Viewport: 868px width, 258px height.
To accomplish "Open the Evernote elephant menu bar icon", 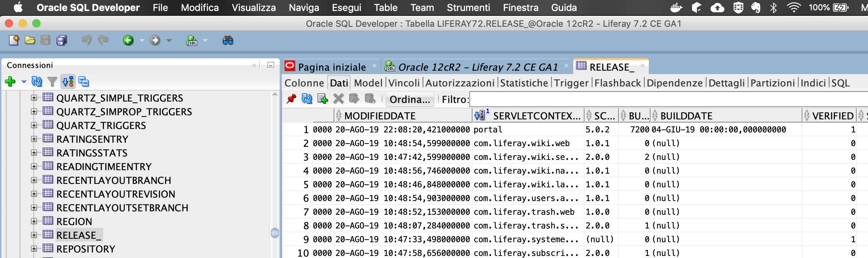I will pyautogui.click(x=756, y=8).
